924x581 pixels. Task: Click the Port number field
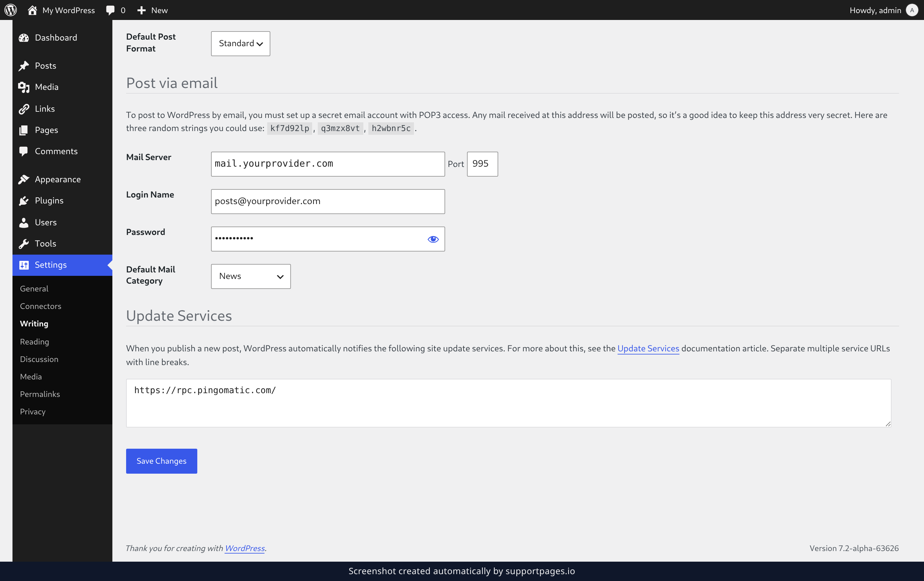482,164
